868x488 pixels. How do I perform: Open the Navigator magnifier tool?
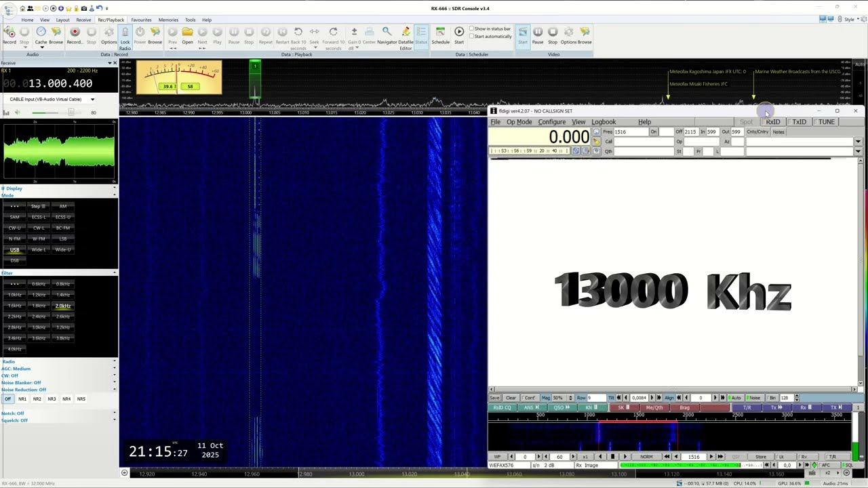tap(387, 32)
